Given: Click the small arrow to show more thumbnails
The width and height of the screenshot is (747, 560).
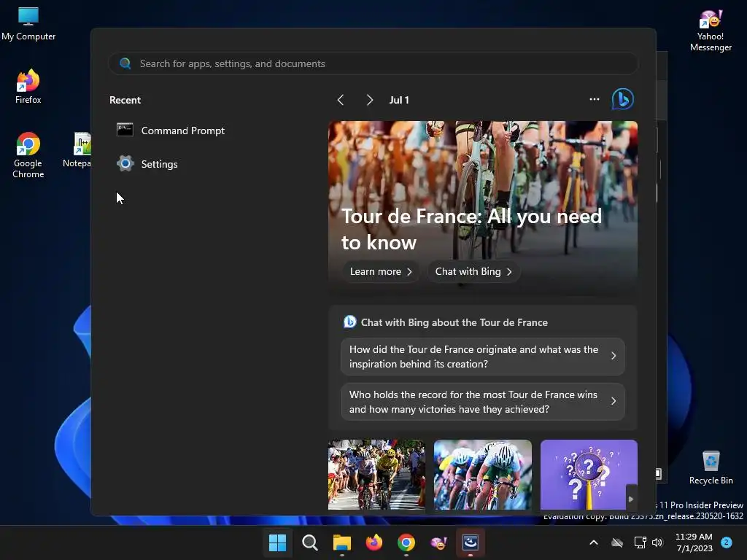Looking at the screenshot, I should click(x=631, y=499).
